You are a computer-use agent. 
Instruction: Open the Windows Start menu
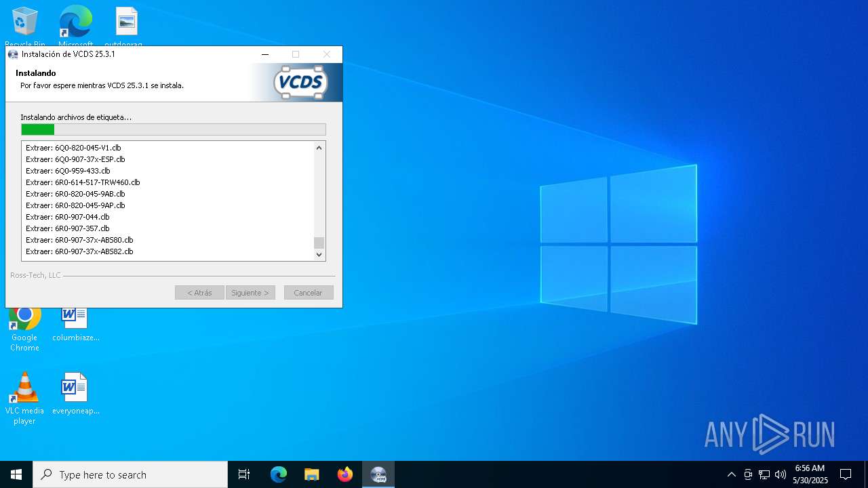[x=16, y=474]
